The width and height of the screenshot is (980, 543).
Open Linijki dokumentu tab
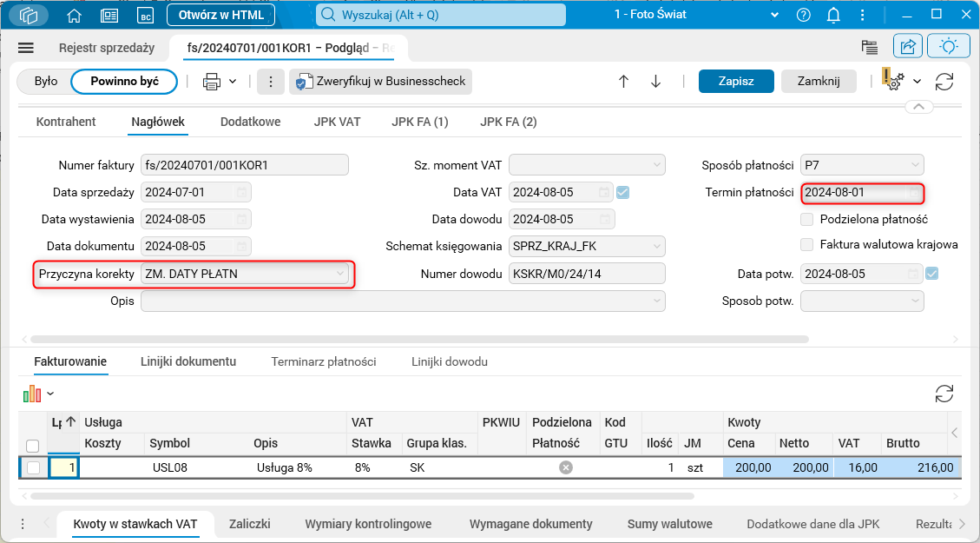point(188,361)
